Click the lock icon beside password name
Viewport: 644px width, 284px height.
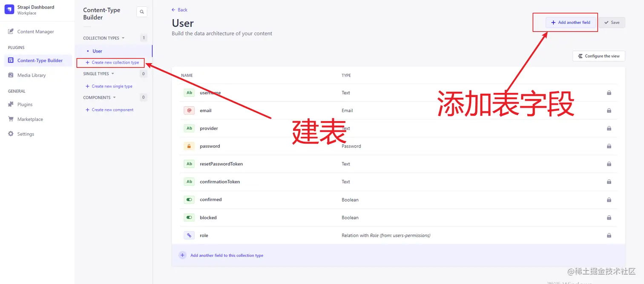[189, 146]
